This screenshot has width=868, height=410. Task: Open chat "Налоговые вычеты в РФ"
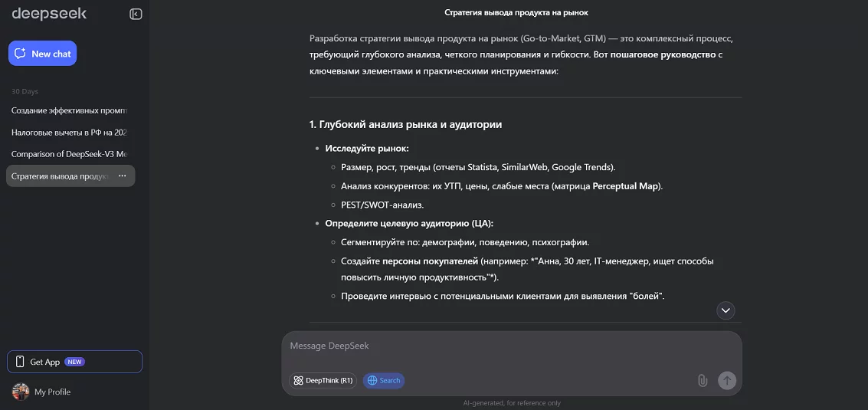tap(70, 133)
